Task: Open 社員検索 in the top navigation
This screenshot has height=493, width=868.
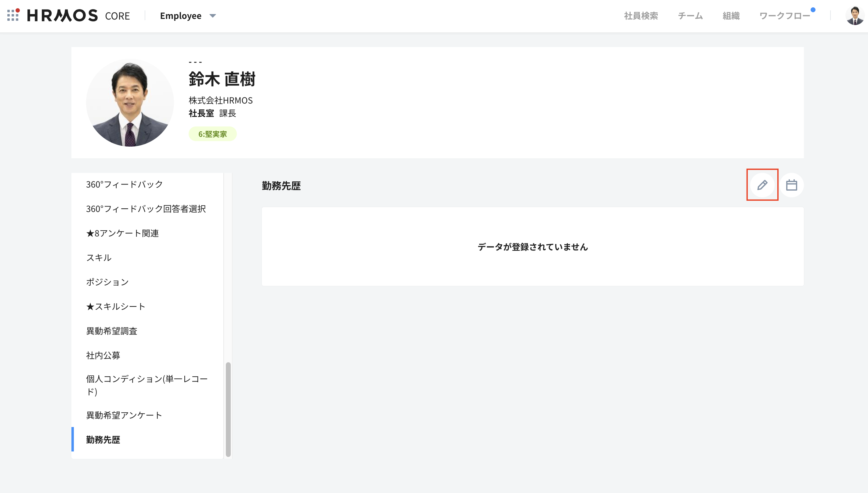Action: pos(641,16)
